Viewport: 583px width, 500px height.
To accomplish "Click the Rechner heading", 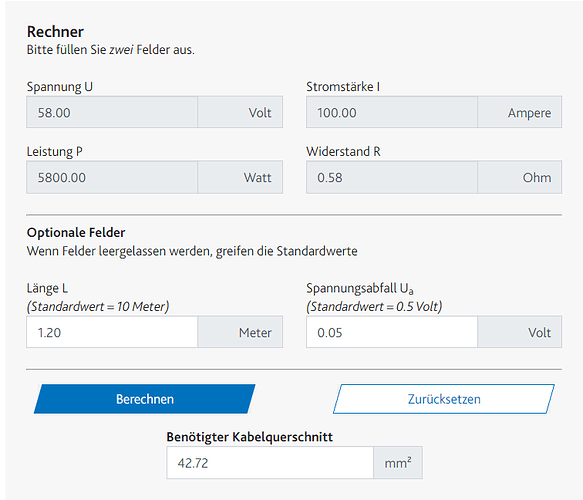I will 55,32.
